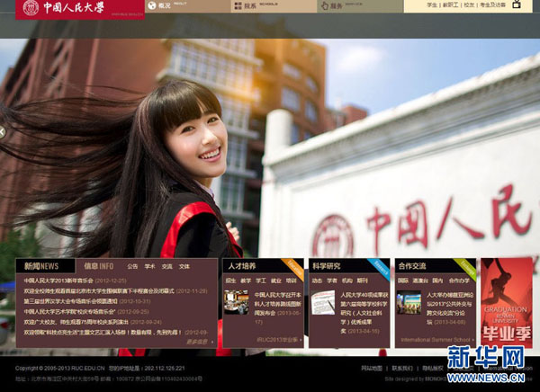The image size is (540, 392).
Task: Select the 交流 exchange category
Action: click(167, 266)
